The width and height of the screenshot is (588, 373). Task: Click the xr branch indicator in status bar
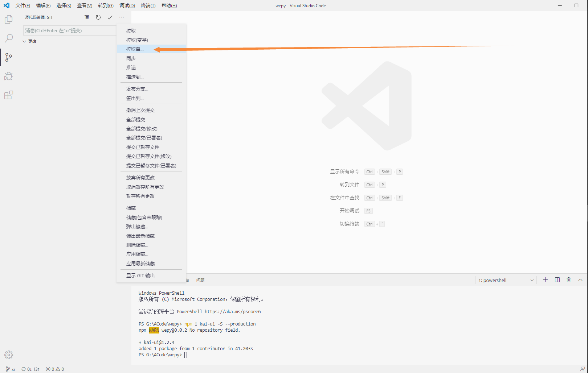tap(10, 369)
